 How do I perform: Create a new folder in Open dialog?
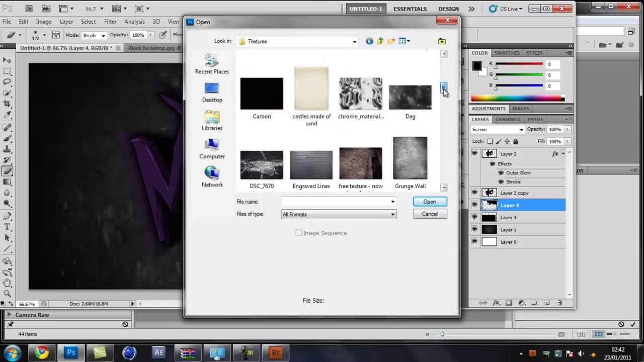click(x=390, y=41)
